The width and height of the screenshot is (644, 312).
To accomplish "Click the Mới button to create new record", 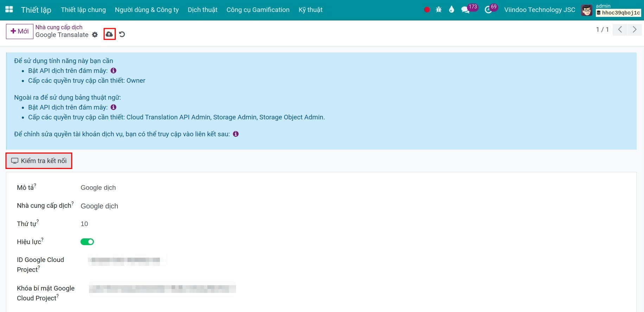I will [20, 31].
